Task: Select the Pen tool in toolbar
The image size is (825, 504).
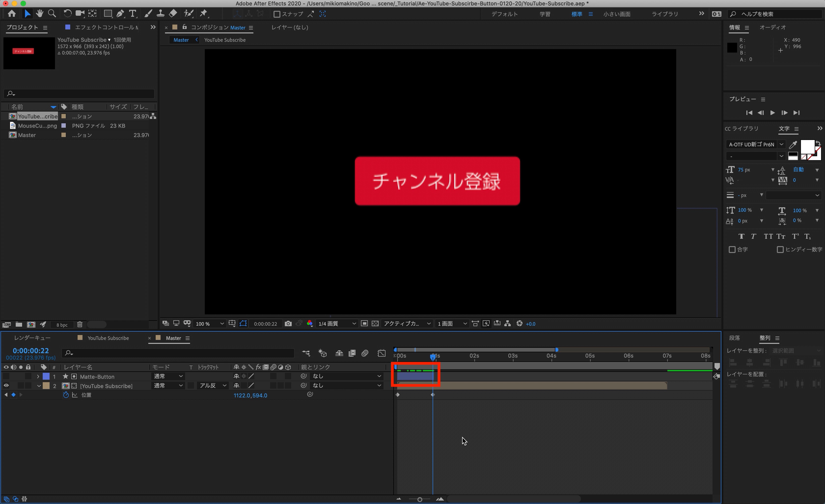Action: tap(120, 14)
